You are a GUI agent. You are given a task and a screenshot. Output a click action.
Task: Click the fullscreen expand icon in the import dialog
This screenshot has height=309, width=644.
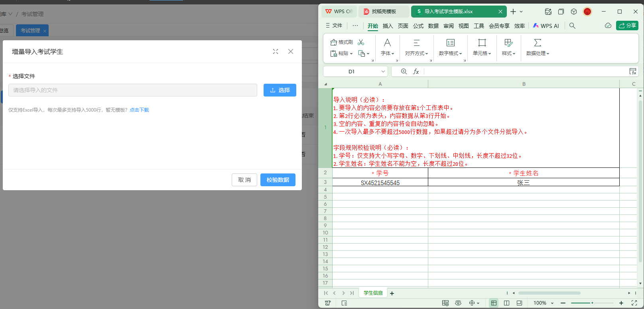tap(276, 51)
